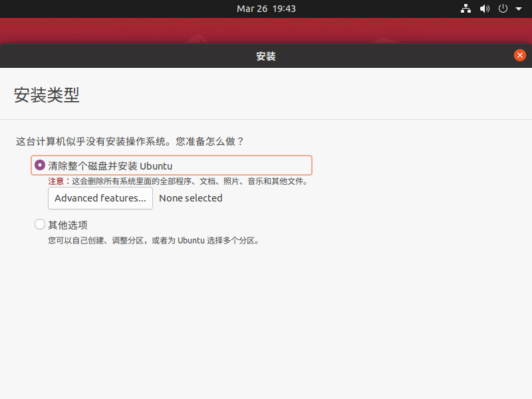
Task: Click the None selected status text
Action: (x=191, y=198)
